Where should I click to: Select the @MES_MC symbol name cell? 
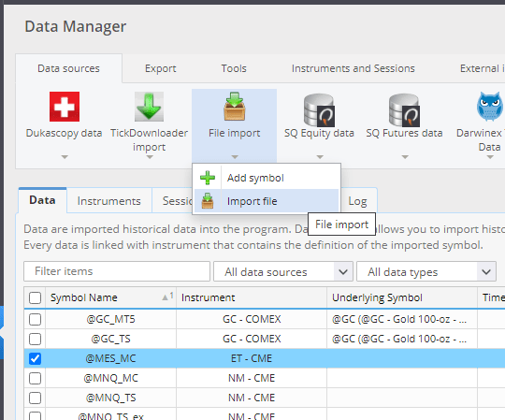point(110,358)
